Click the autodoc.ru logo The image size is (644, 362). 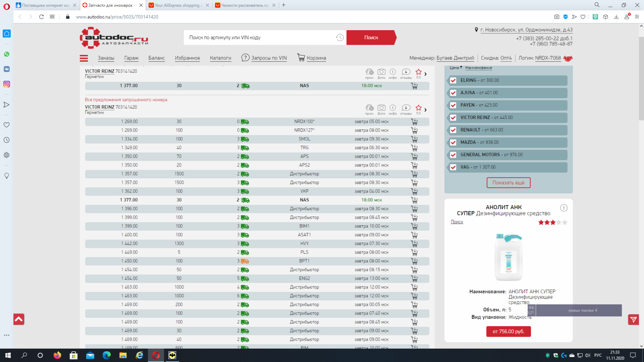point(114,38)
